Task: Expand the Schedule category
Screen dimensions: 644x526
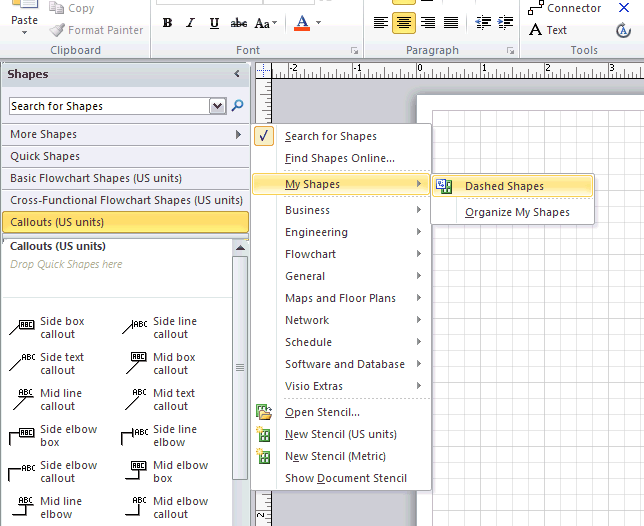Action: 342,342
